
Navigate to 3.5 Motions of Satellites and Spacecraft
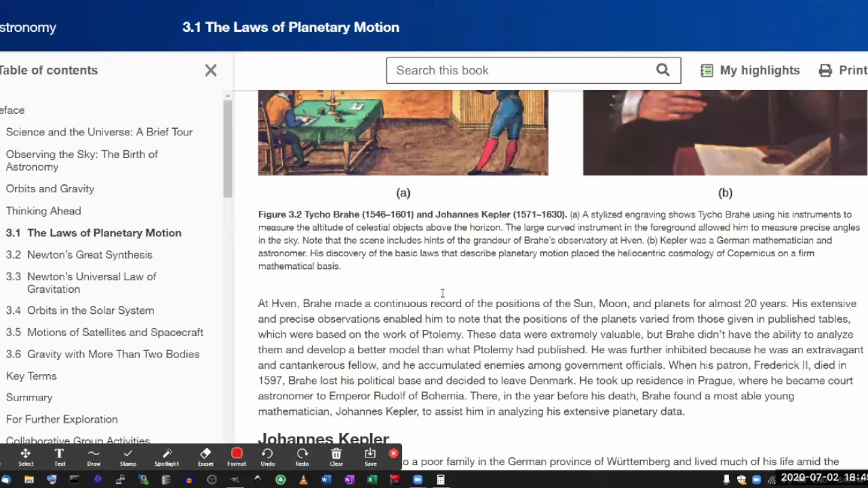104,332
